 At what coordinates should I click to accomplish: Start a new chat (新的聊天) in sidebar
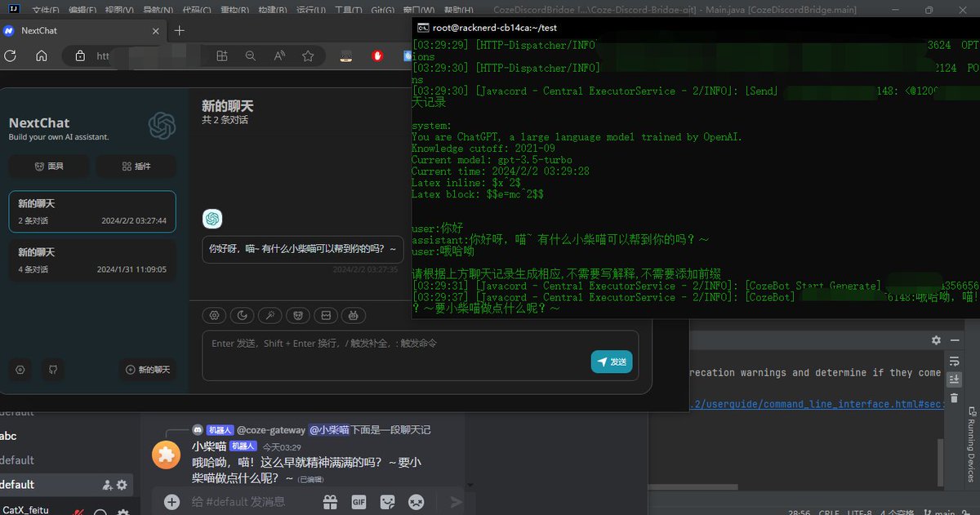coord(148,370)
